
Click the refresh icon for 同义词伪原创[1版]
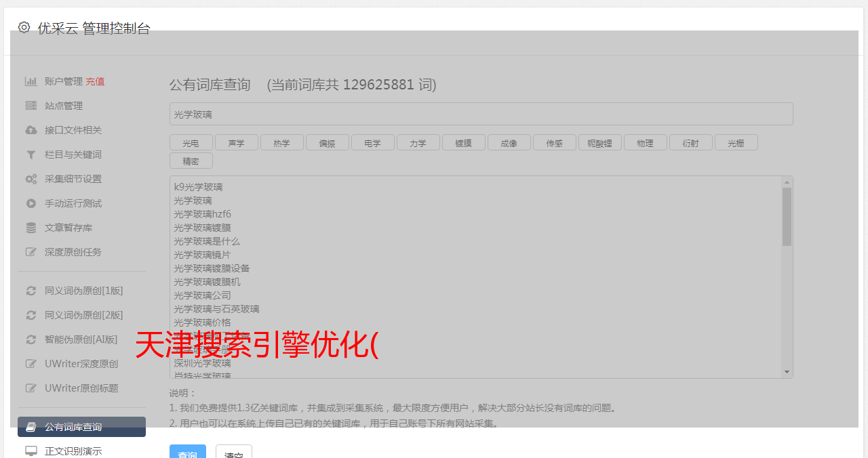click(x=31, y=291)
